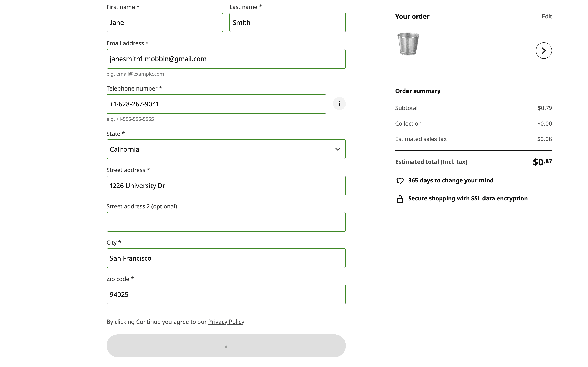Focus the First name field
This screenshot has height=367, width=588.
[165, 22]
